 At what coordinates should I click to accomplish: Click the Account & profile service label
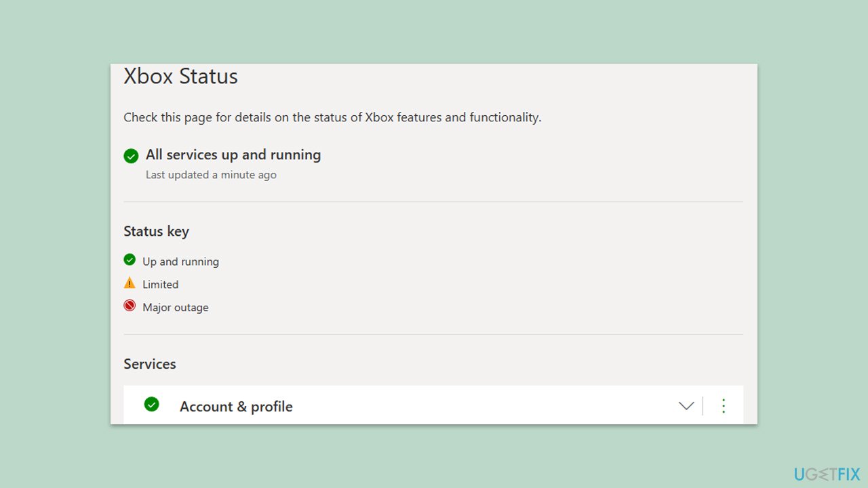click(236, 407)
